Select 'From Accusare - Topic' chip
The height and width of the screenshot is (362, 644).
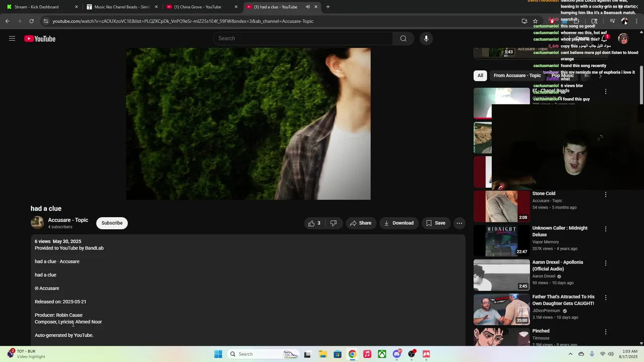click(x=517, y=75)
